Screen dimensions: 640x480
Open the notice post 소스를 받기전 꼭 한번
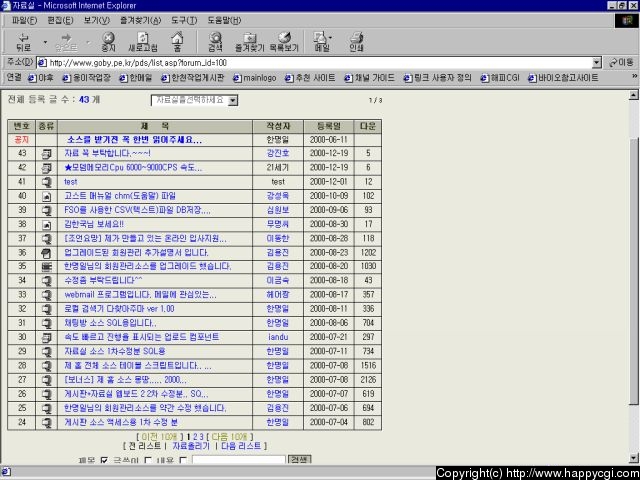[134, 140]
